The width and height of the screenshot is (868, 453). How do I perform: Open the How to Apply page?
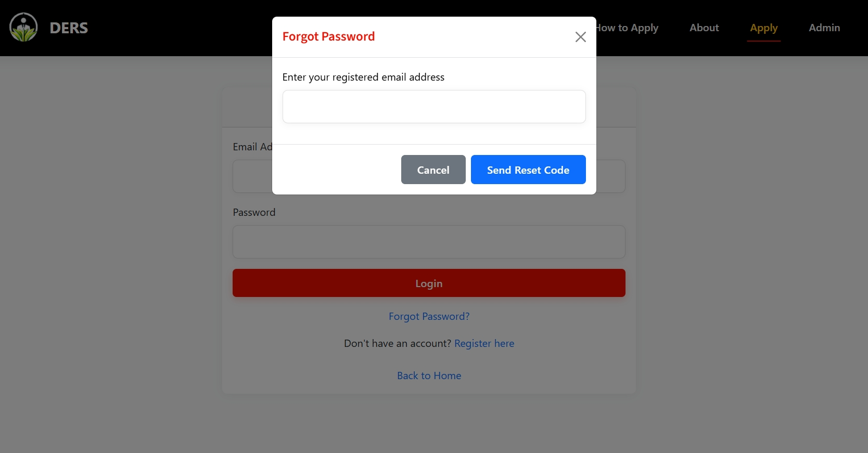click(x=626, y=28)
